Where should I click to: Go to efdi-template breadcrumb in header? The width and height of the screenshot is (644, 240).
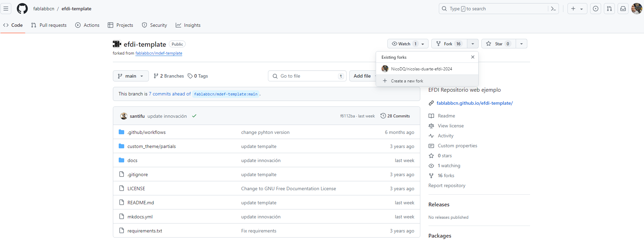(x=77, y=9)
